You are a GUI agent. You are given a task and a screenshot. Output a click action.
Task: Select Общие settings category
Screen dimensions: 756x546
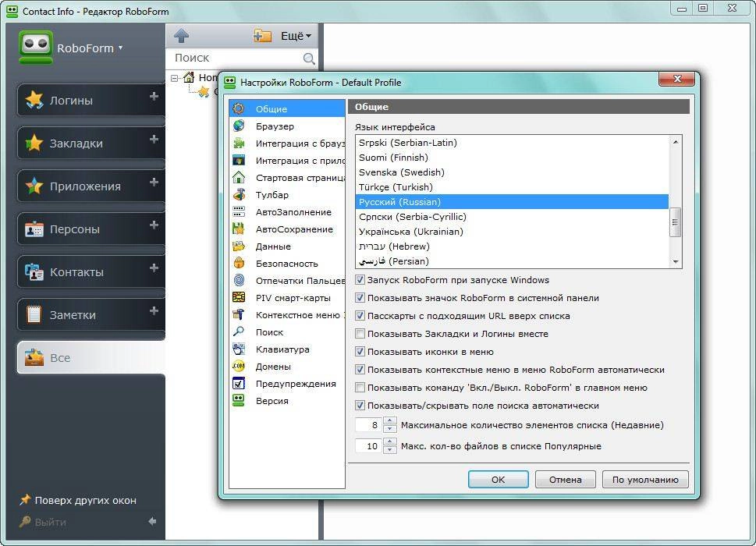pos(287,109)
